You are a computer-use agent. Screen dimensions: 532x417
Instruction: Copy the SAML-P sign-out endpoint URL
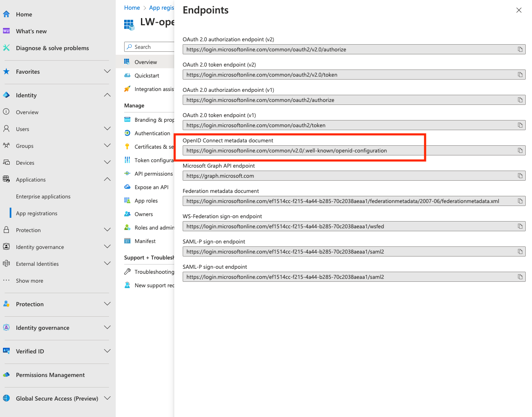[x=520, y=277]
